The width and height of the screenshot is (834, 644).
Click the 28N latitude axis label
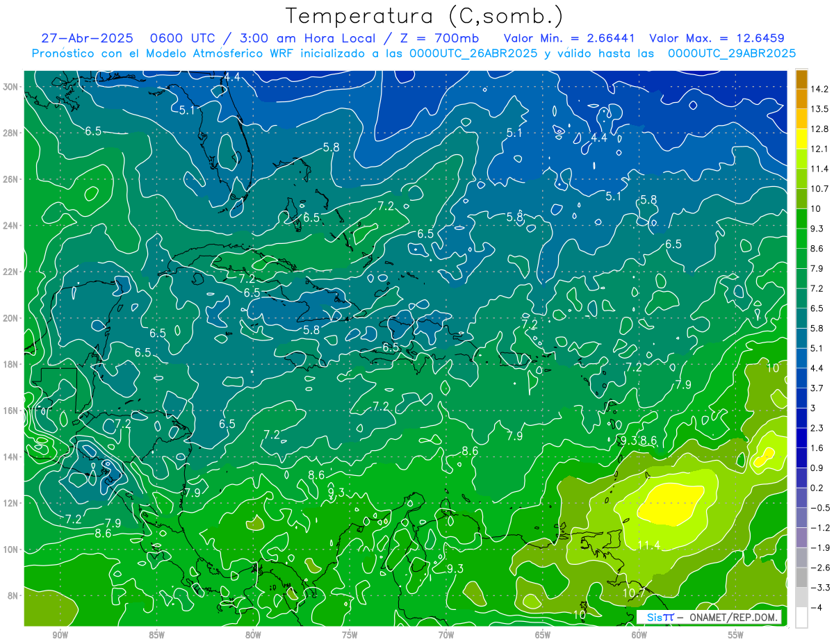coord(11,133)
